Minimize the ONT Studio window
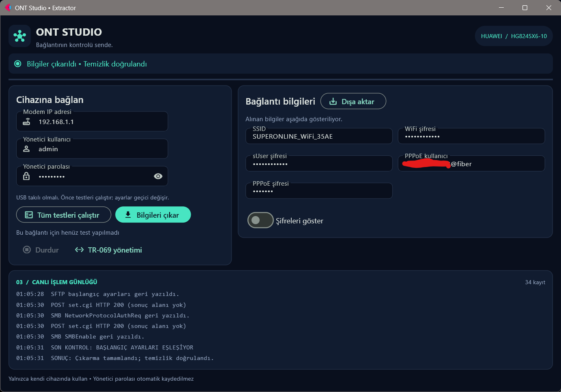The height and width of the screenshot is (392, 561). pos(501,8)
